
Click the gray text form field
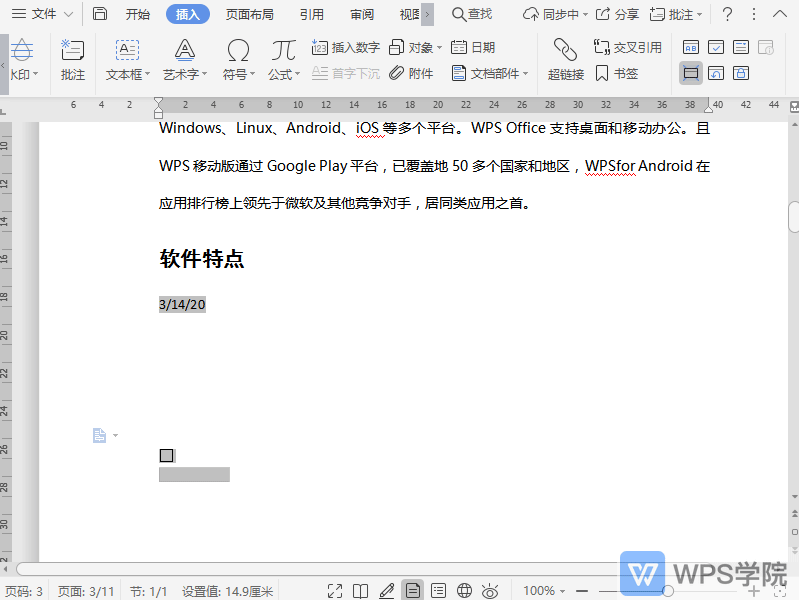pos(194,474)
